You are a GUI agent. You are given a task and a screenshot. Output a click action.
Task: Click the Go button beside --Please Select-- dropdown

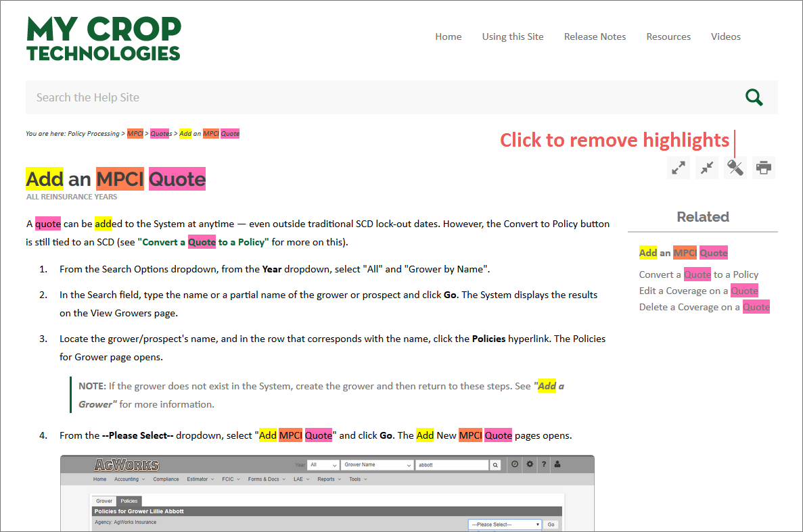coord(551,525)
